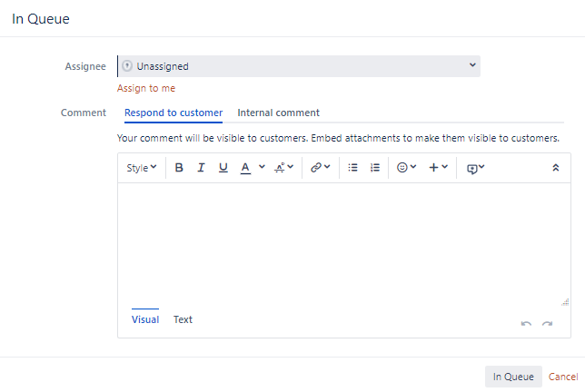Switch to Respond to customer tab
The image size is (585, 392).
pos(174,113)
